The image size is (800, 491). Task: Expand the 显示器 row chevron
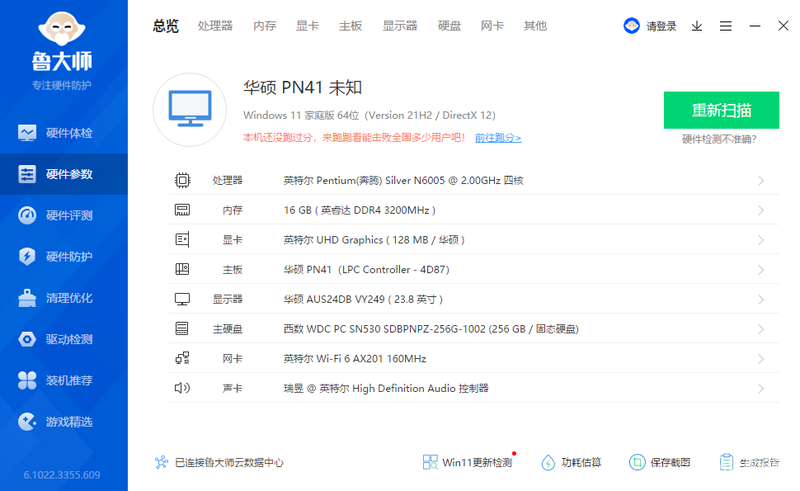click(761, 300)
